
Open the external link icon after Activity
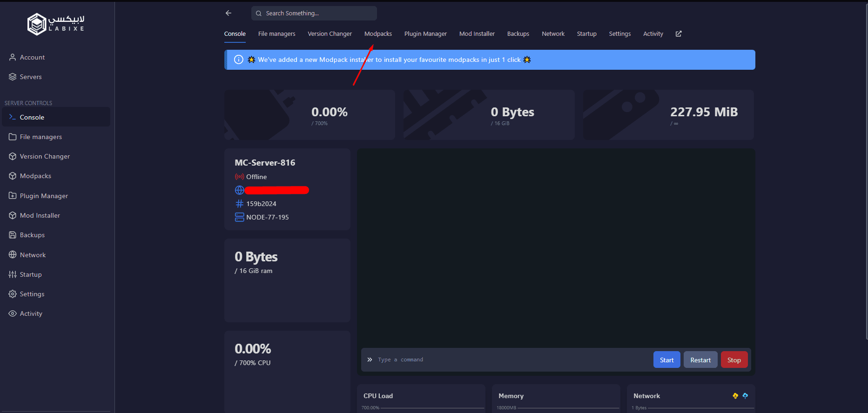[679, 33]
